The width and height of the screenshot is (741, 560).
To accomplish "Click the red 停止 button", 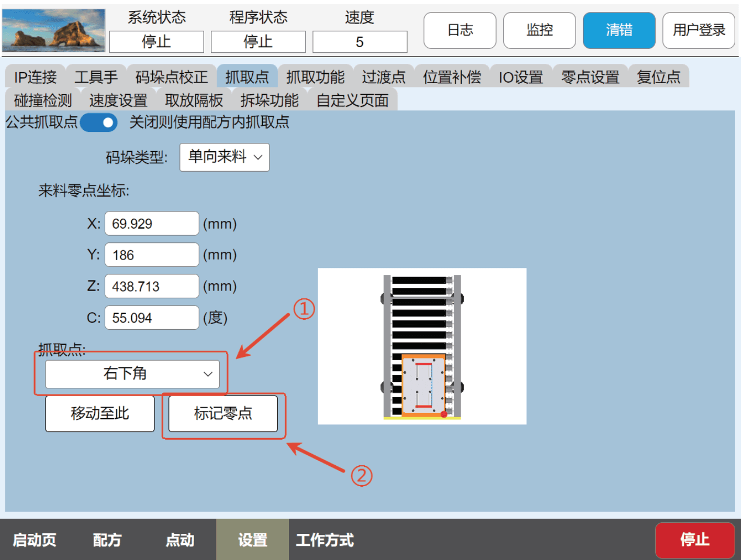I will click(695, 540).
